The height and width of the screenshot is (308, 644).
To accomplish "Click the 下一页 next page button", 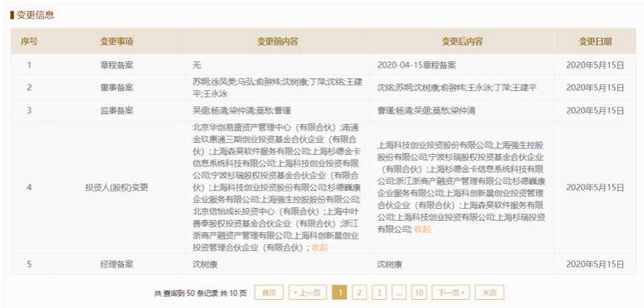I will tap(451, 293).
